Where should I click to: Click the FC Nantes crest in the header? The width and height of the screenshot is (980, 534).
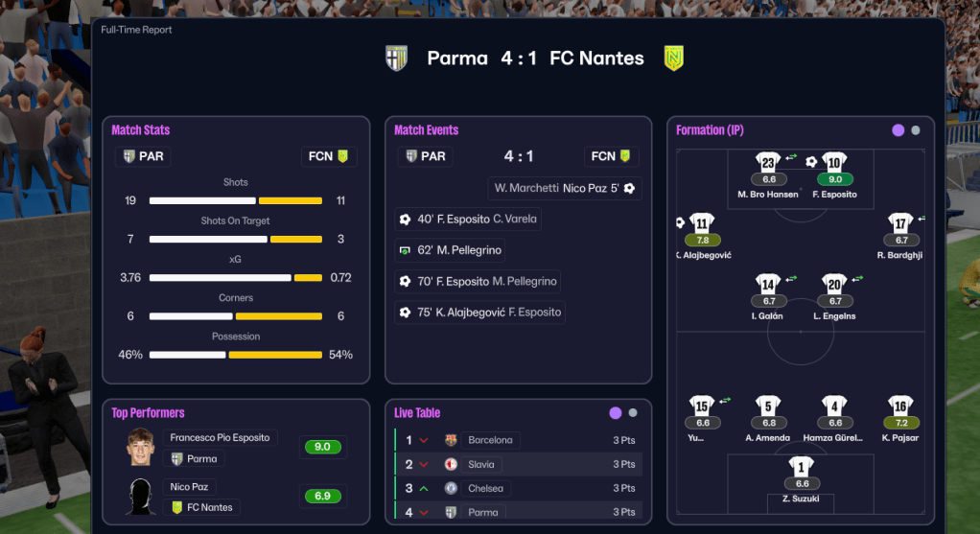pyautogui.click(x=674, y=58)
